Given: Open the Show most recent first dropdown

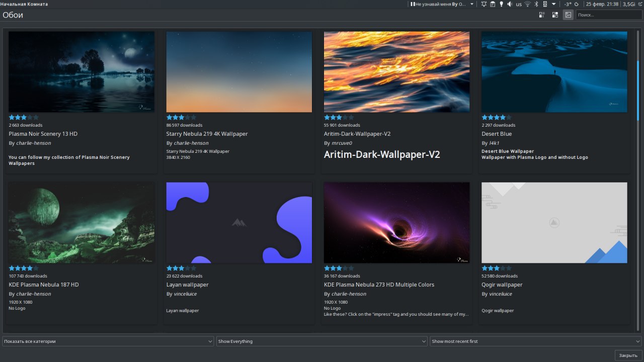Looking at the screenshot, I should (536, 341).
